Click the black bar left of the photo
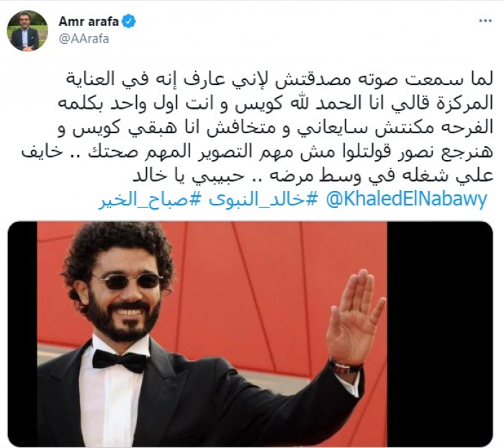 (x=22, y=333)
